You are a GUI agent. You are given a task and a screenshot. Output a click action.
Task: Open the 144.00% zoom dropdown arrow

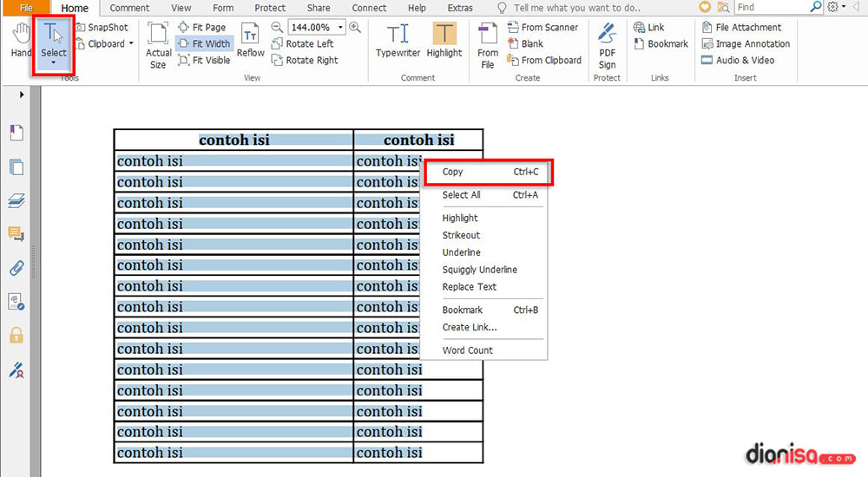click(x=340, y=27)
